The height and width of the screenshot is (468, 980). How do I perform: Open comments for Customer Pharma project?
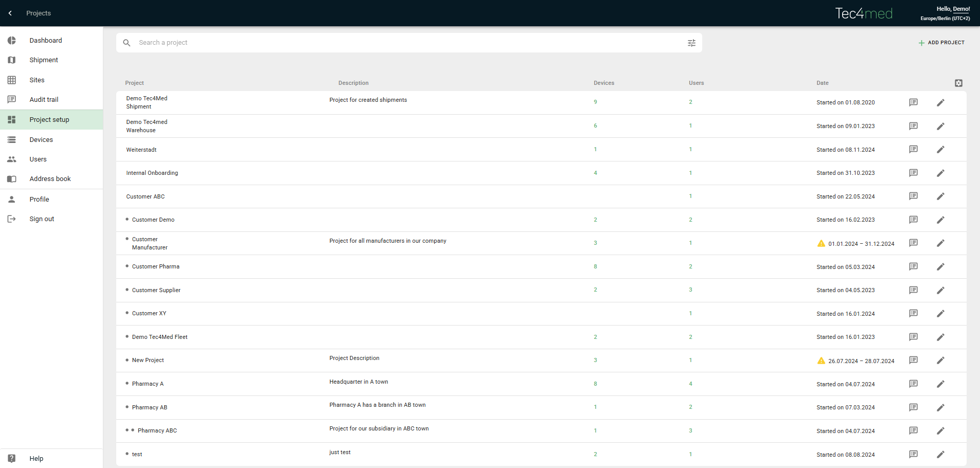click(913, 266)
